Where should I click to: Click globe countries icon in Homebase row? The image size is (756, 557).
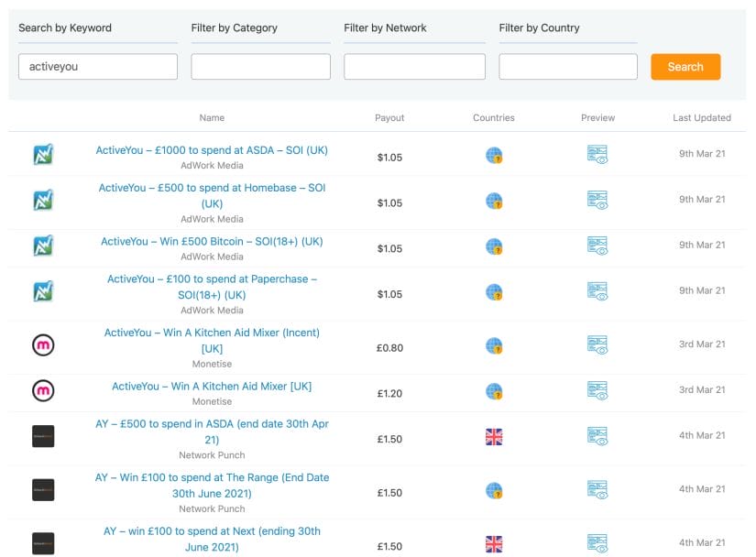[x=494, y=201]
